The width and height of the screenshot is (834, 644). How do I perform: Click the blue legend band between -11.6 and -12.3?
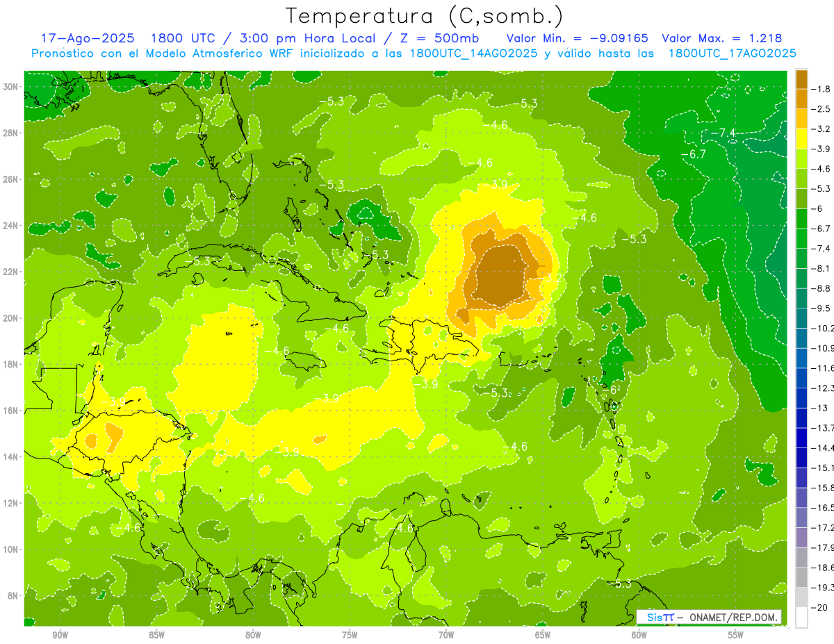[x=801, y=378]
